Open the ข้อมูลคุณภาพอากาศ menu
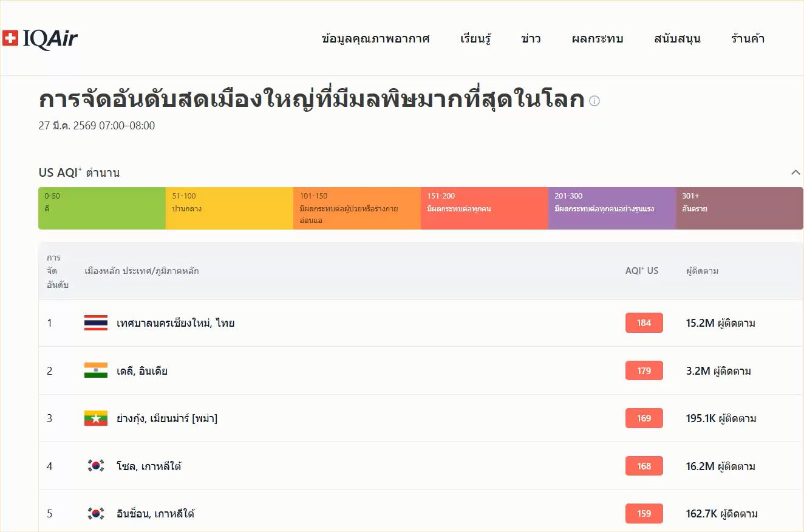This screenshot has height=532, width=804. (x=375, y=39)
